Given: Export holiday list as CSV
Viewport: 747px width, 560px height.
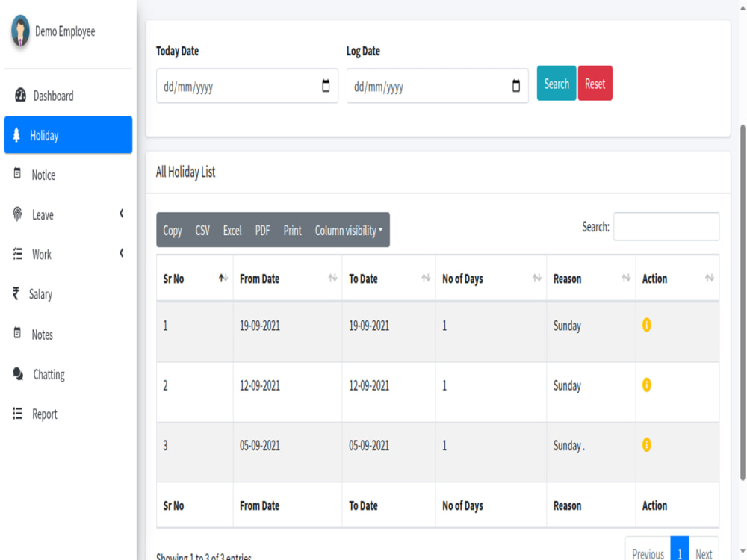Looking at the screenshot, I should point(202,230).
